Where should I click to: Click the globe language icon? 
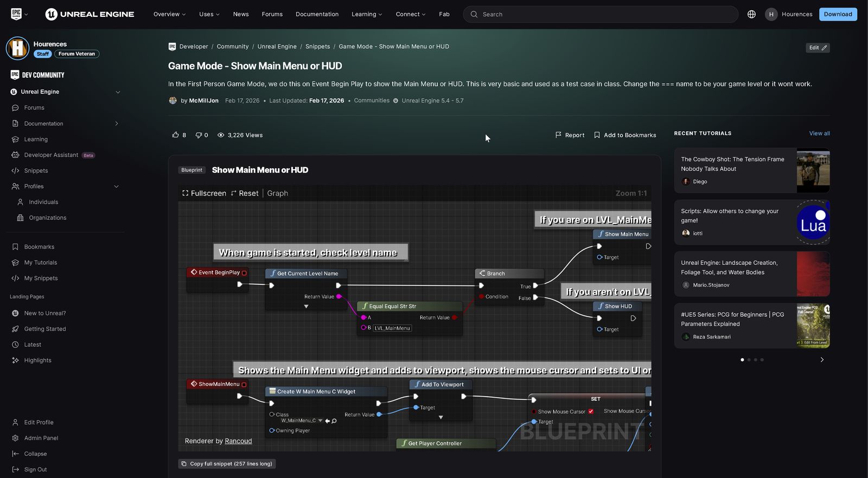coord(751,14)
